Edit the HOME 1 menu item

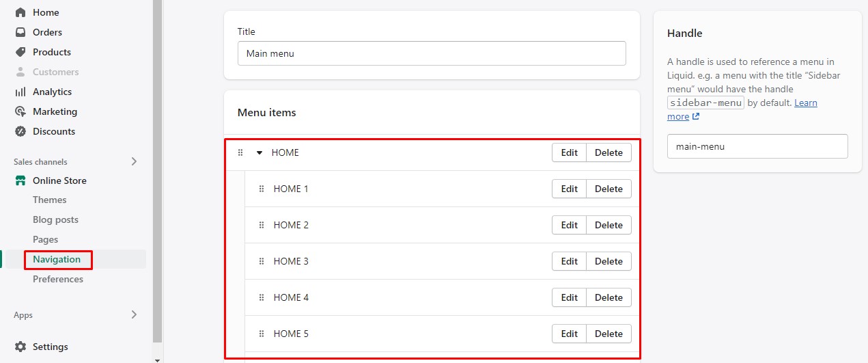(569, 189)
